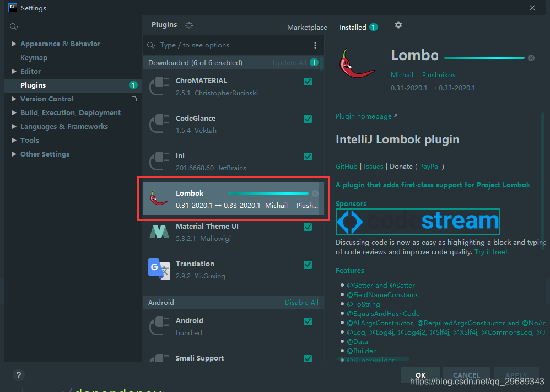Focus the plugin search field

pyautogui.click(x=233, y=45)
